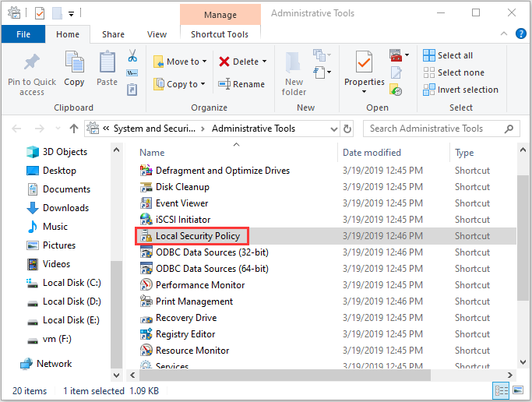
Task: Click the Copy icon in Clipboard group
Action: click(x=74, y=62)
